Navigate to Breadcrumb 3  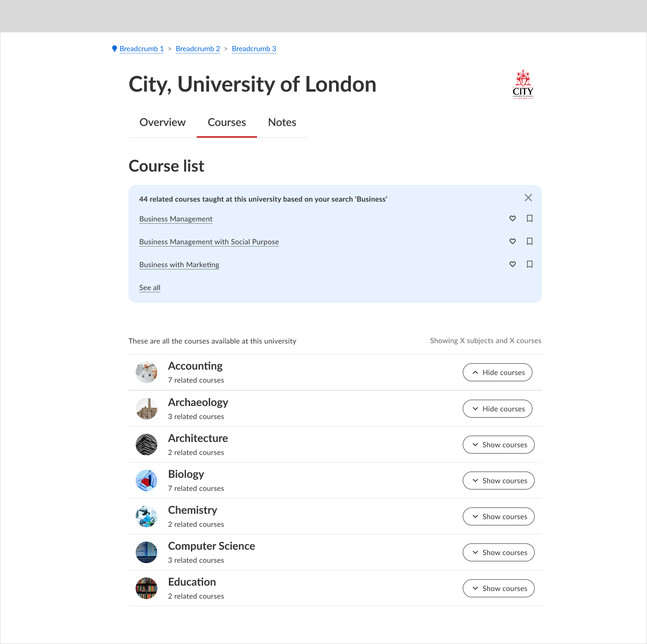click(x=254, y=49)
